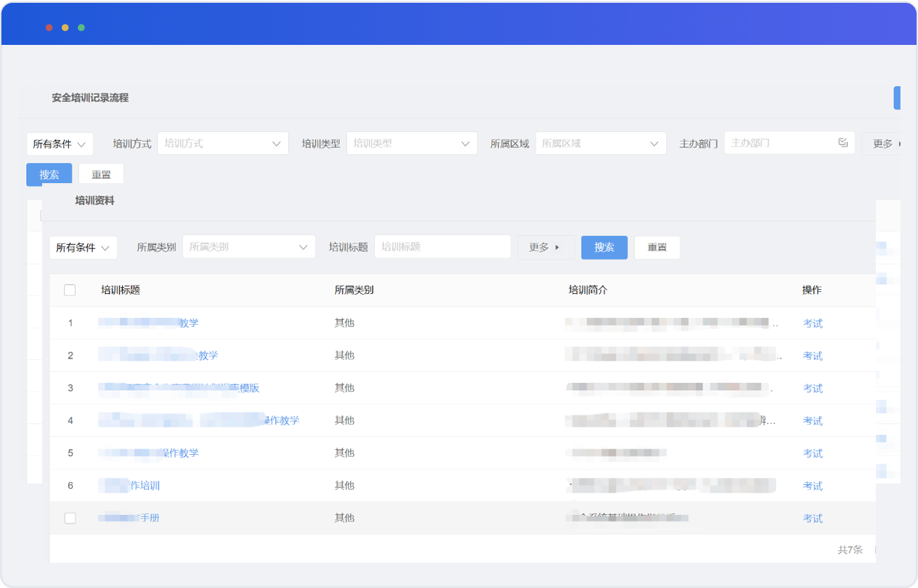The height and width of the screenshot is (588, 918).
Task: Click the 考试 link in row 4
Action: [x=813, y=421]
